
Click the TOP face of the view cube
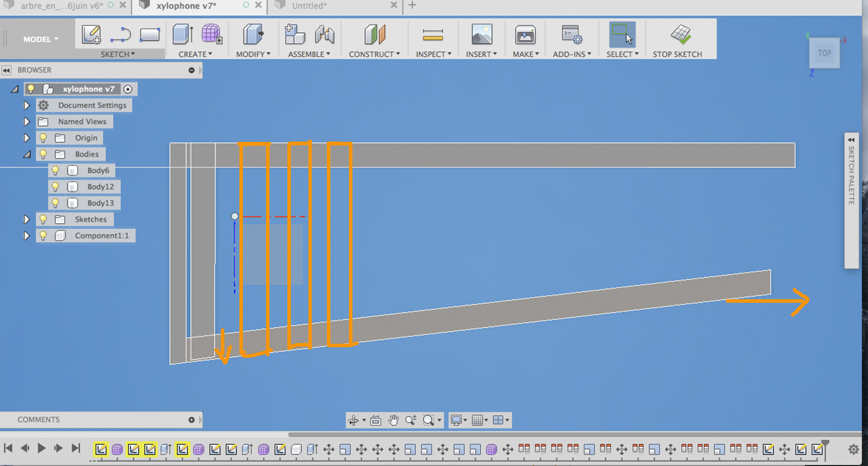click(824, 53)
